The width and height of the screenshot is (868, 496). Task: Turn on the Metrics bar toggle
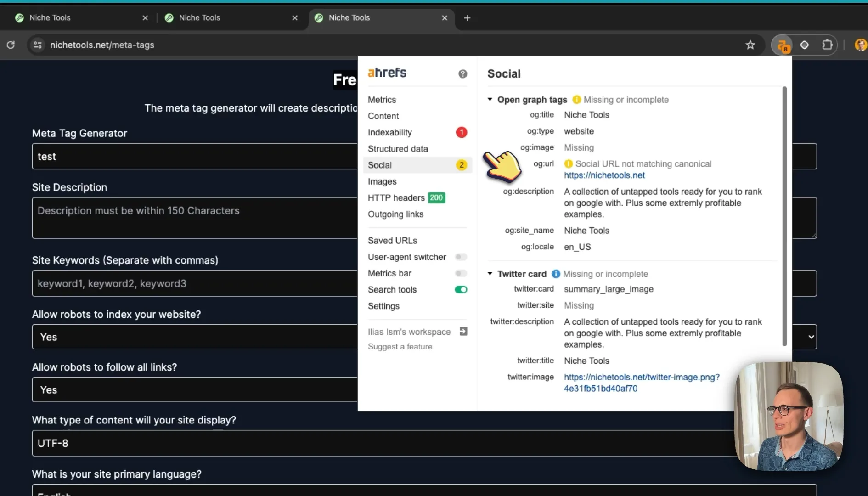click(x=461, y=273)
